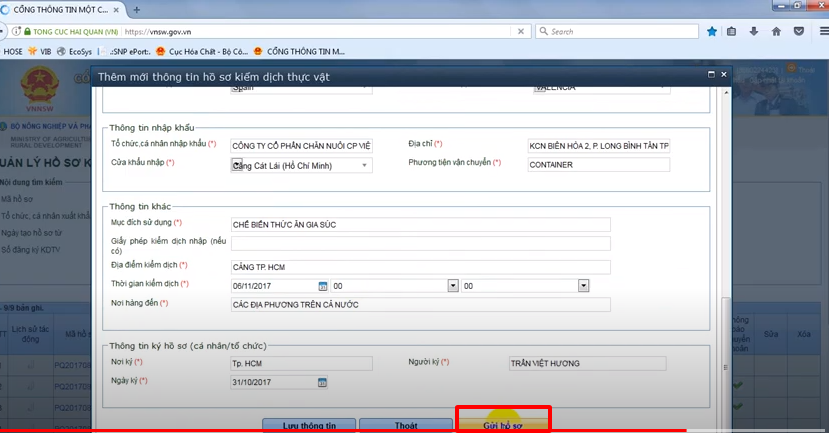Reload the page using refresh icon
Image resolution: width=829 pixels, height=433 pixels.
523,31
